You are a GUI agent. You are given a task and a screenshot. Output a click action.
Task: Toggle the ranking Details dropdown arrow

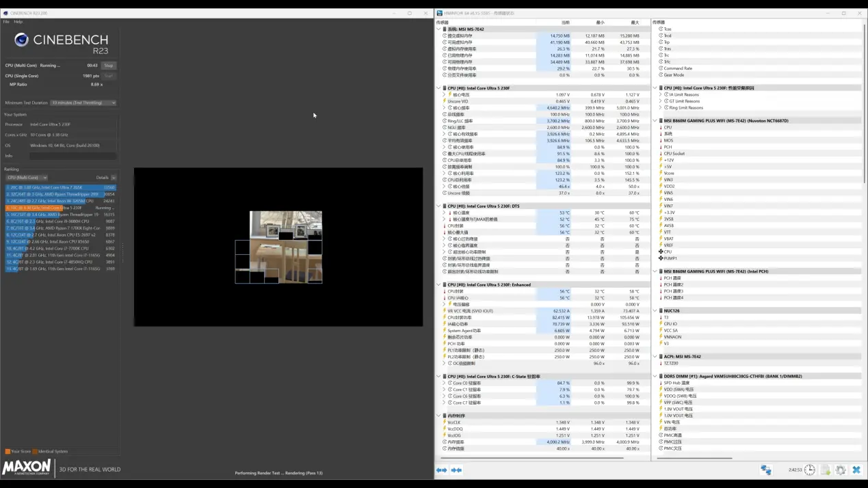point(114,178)
